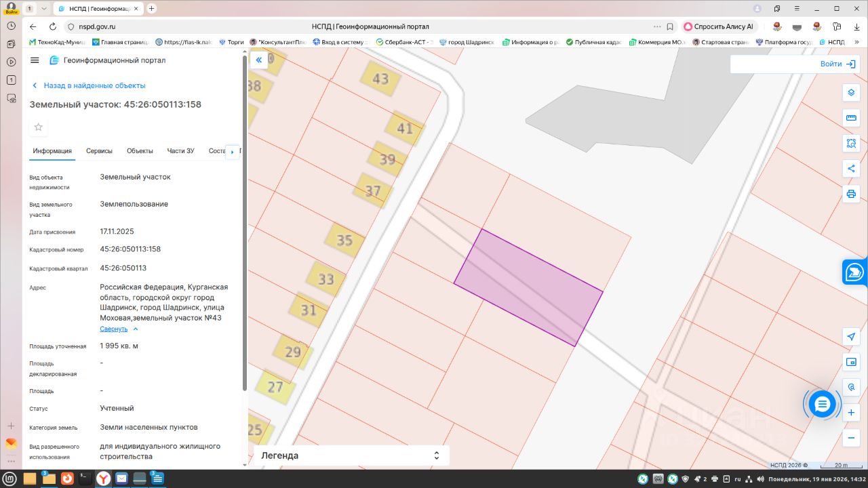
Task: Click the cadastral number 45:26:050113:158 value
Action: (130, 249)
